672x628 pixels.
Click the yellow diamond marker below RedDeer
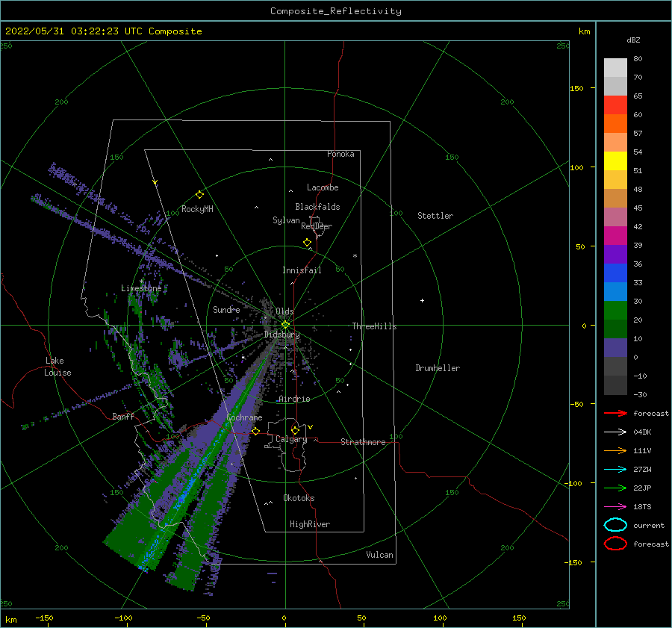tap(308, 243)
